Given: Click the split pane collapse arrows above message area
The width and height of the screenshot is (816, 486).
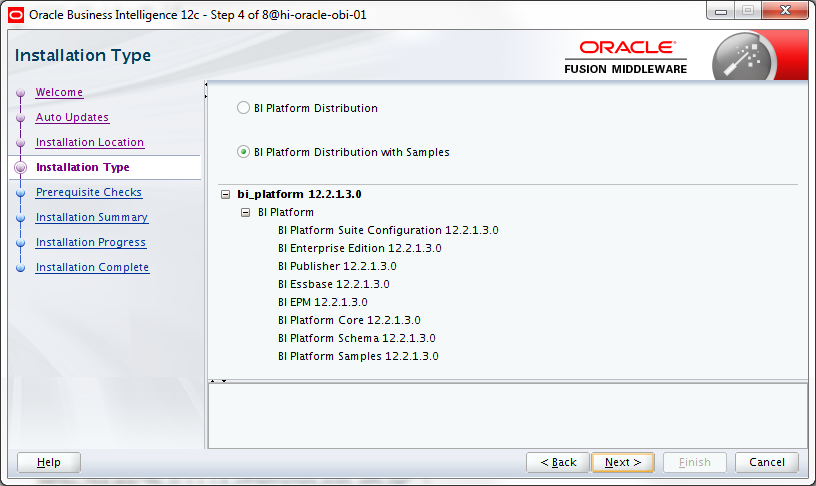Looking at the screenshot, I should (x=218, y=381).
